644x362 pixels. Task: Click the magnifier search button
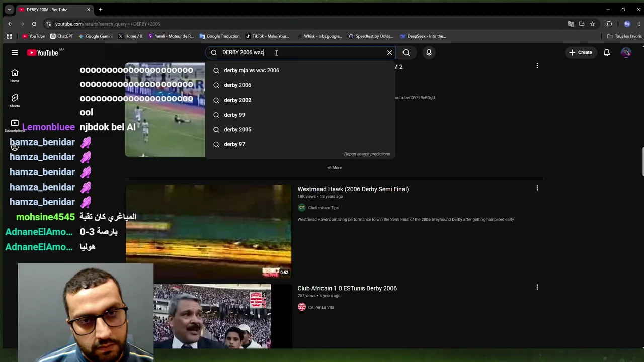point(406,52)
